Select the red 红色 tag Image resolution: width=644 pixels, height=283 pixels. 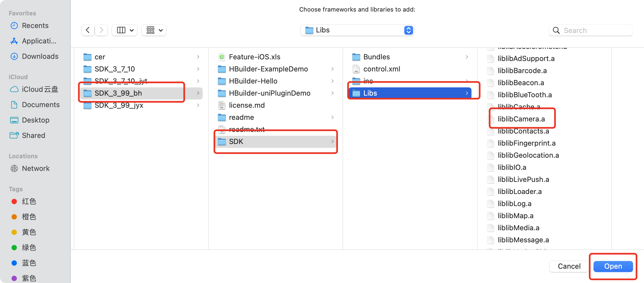point(29,201)
